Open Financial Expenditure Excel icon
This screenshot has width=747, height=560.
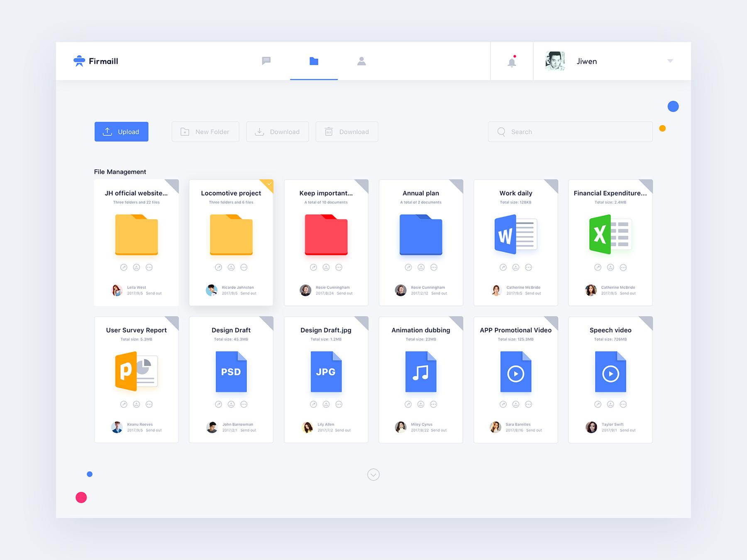click(610, 234)
